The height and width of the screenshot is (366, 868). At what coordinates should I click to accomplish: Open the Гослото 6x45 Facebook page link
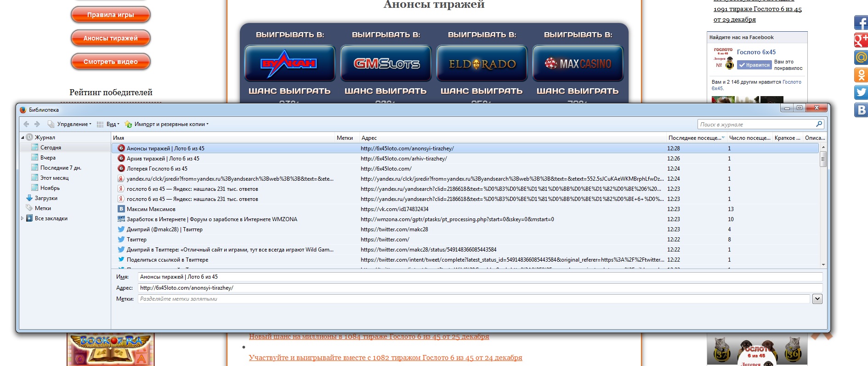click(756, 52)
